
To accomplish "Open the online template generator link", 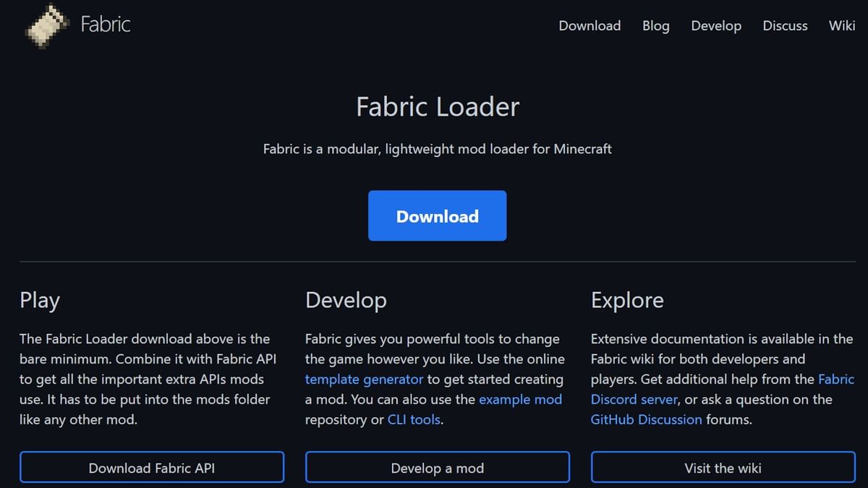I will point(364,379).
